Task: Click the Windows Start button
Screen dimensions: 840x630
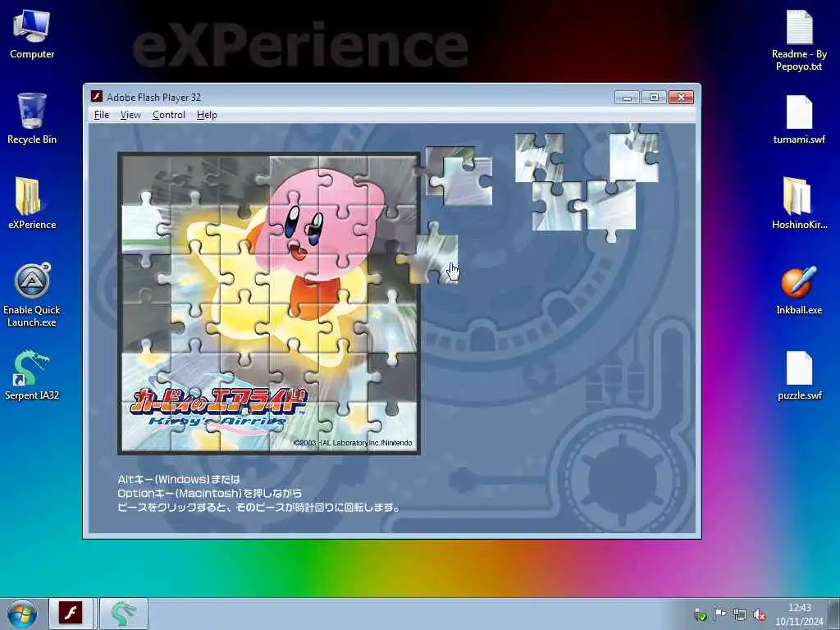Action: click(22, 614)
